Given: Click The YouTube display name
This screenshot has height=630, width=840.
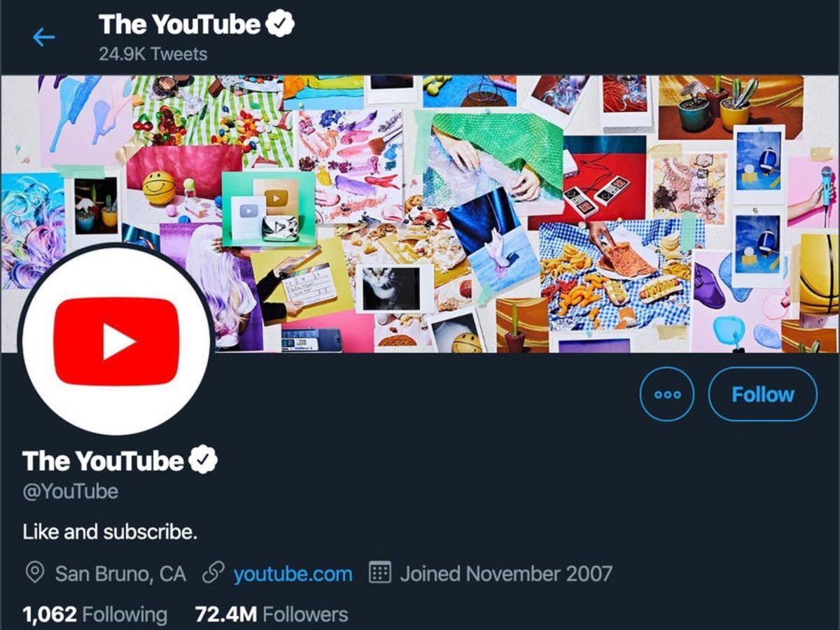Looking at the screenshot, I should [x=105, y=461].
